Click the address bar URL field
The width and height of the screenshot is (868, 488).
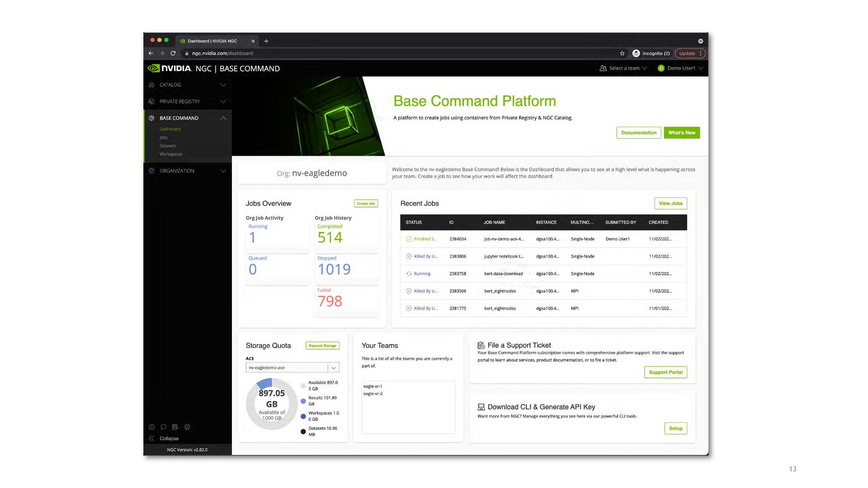pos(398,53)
